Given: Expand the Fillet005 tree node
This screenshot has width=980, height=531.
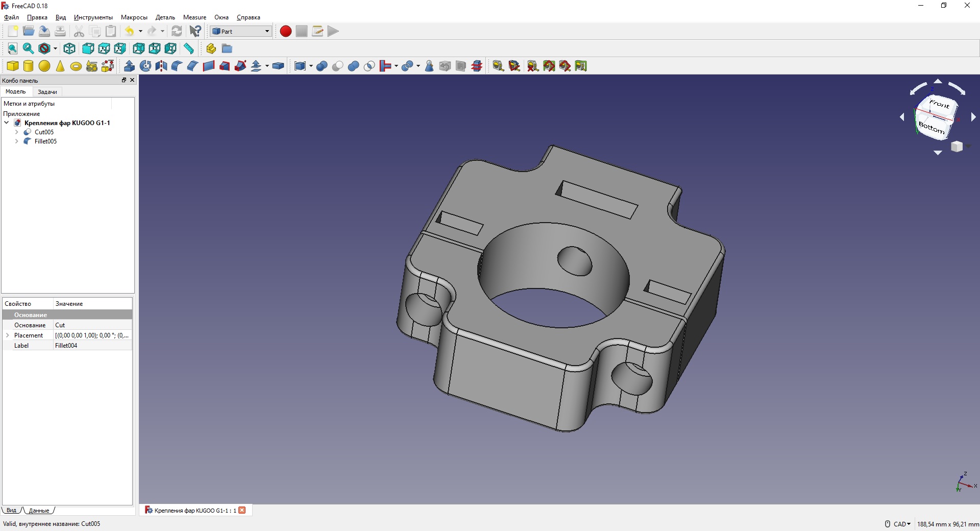Looking at the screenshot, I should (x=17, y=141).
